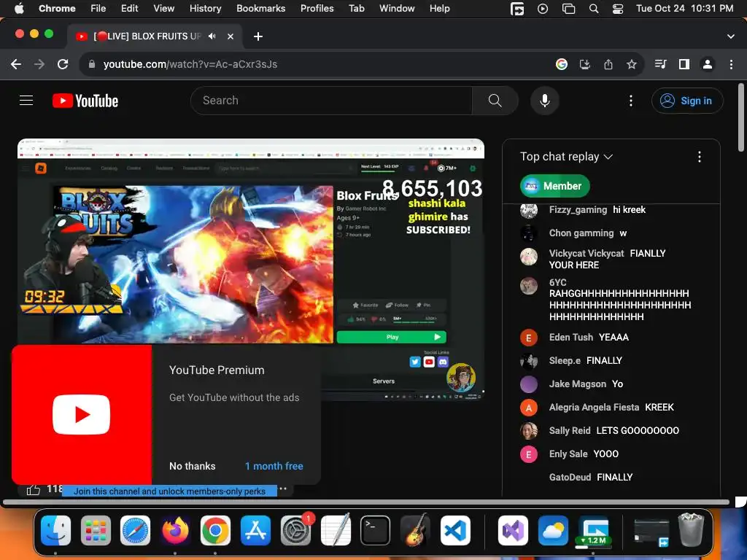Expand the Chrome tab search chevron
Image resolution: width=747 pixels, height=560 pixels.
tap(730, 36)
